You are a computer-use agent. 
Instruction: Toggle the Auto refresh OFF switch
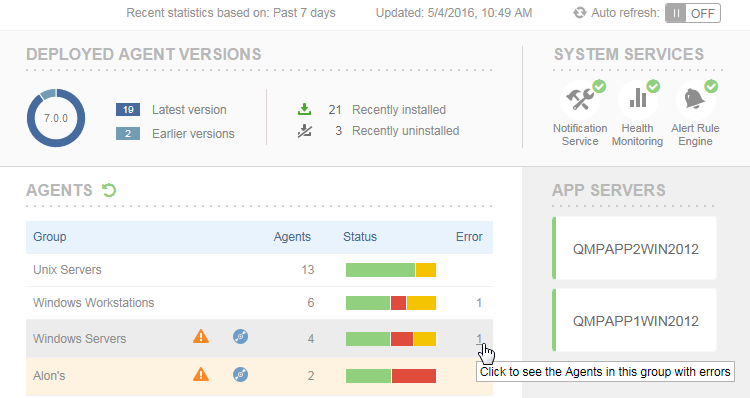[693, 13]
